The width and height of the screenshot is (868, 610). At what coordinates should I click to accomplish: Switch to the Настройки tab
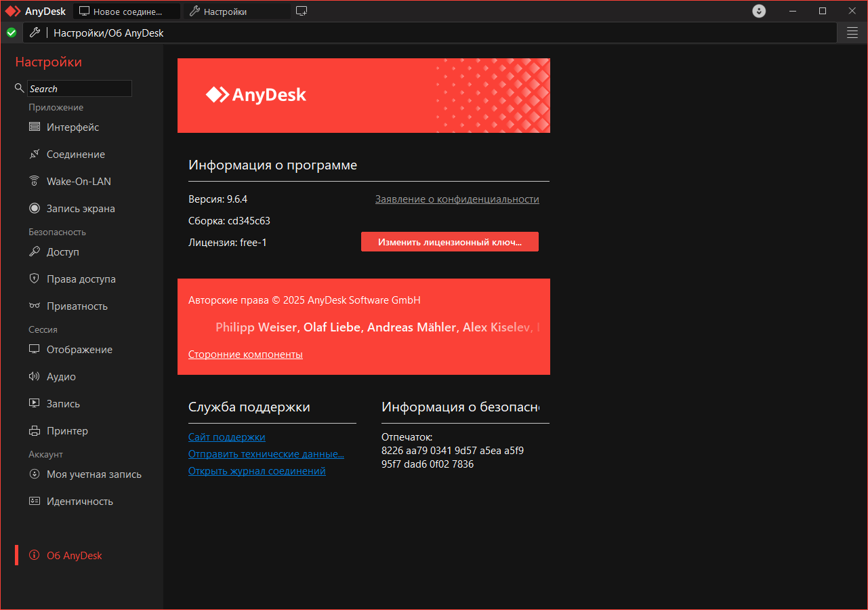236,12
